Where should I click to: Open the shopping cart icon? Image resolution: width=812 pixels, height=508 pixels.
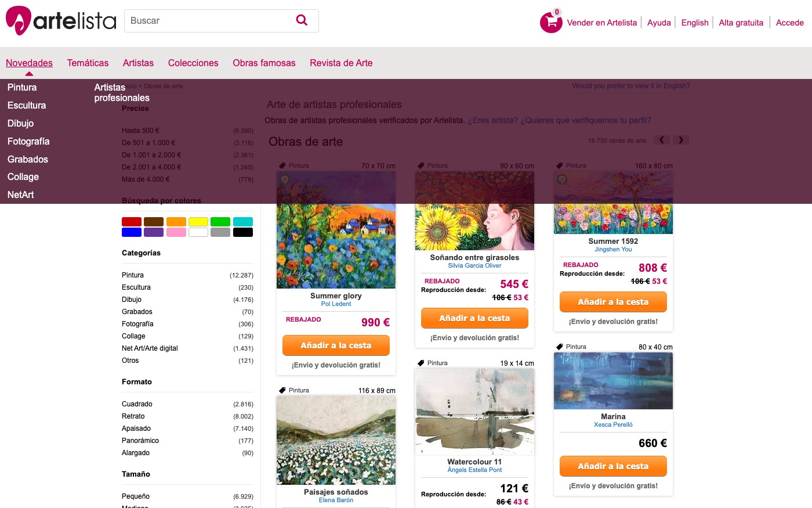[x=551, y=22]
